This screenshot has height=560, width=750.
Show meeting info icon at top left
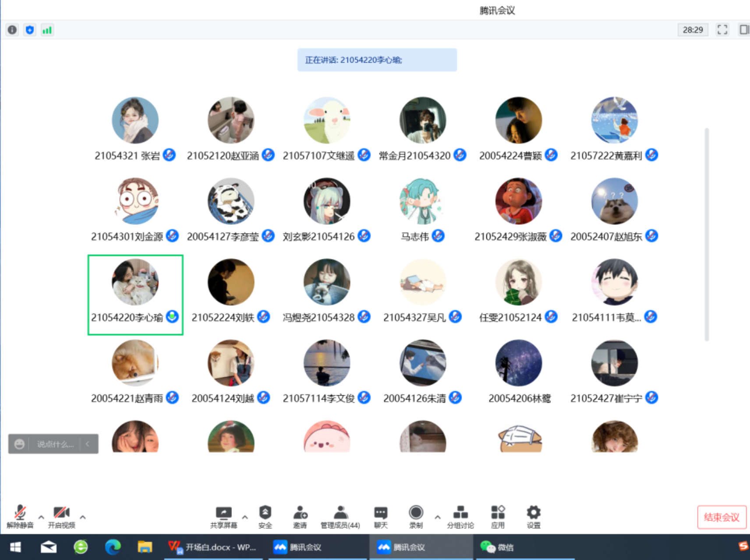click(x=12, y=30)
